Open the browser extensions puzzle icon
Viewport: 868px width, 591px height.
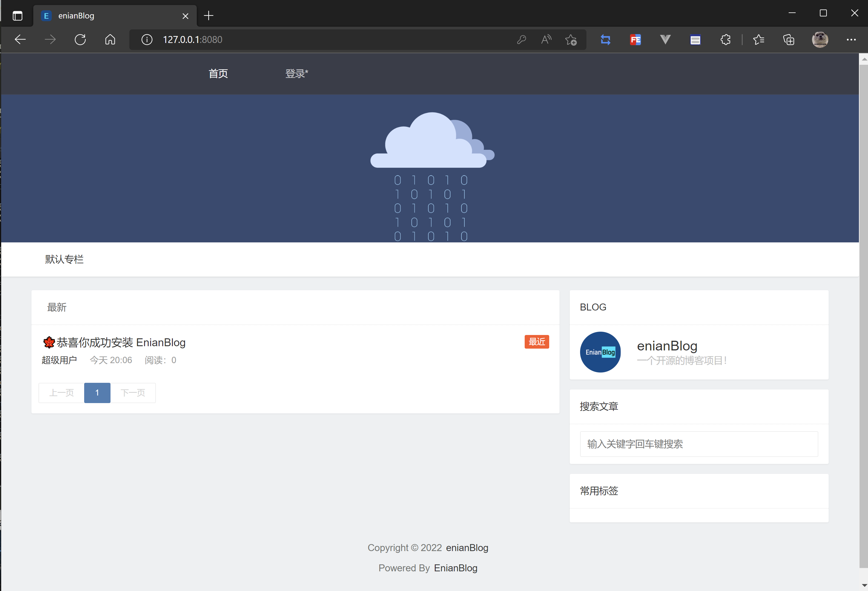click(x=725, y=40)
